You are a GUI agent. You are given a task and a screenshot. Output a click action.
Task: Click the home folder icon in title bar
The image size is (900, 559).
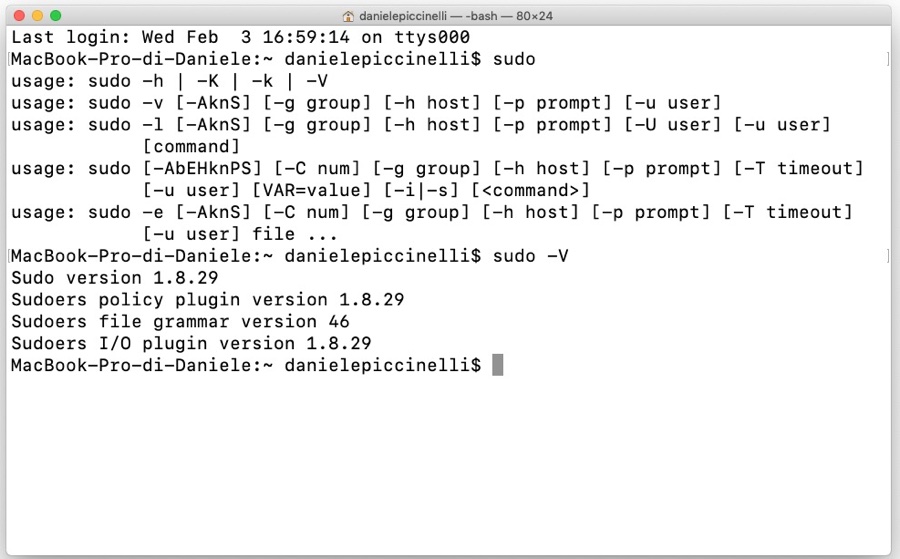[348, 16]
